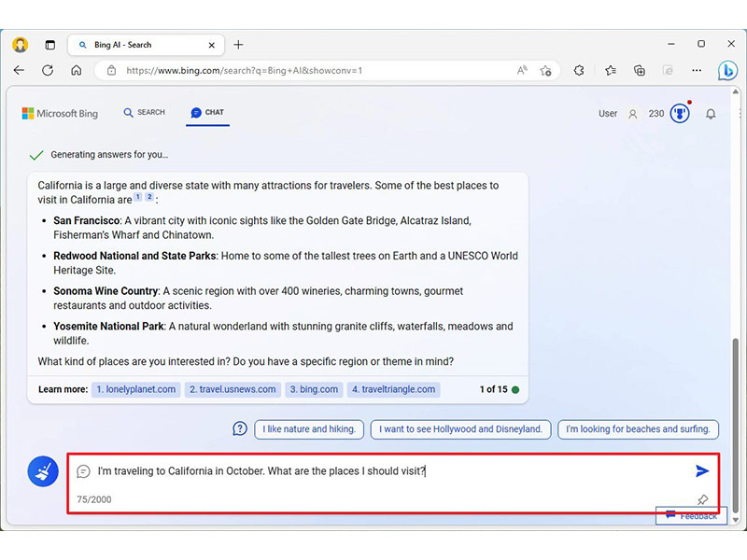Click the 'Generating answers for you…' status text
This screenshot has height=560, width=747.
(109, 155)
